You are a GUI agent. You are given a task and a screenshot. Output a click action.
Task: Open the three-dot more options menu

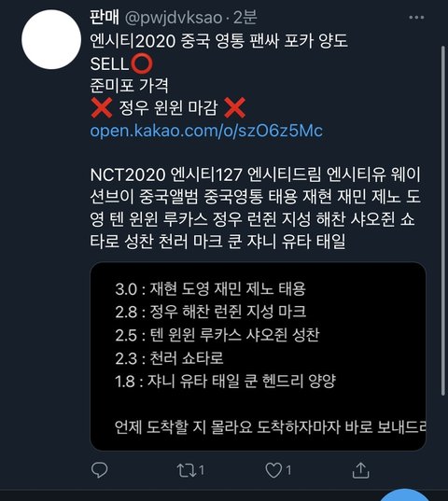[416, 17]
